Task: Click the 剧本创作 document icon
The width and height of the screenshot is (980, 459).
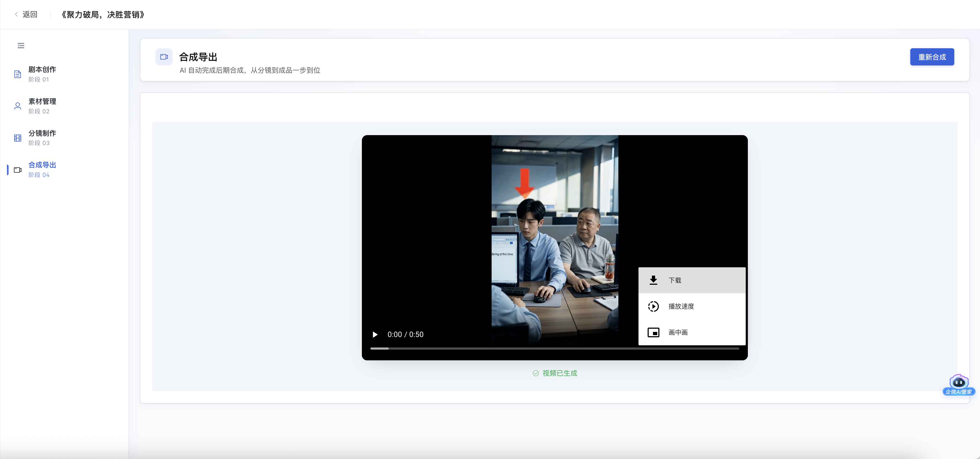Action: point(17,74)
